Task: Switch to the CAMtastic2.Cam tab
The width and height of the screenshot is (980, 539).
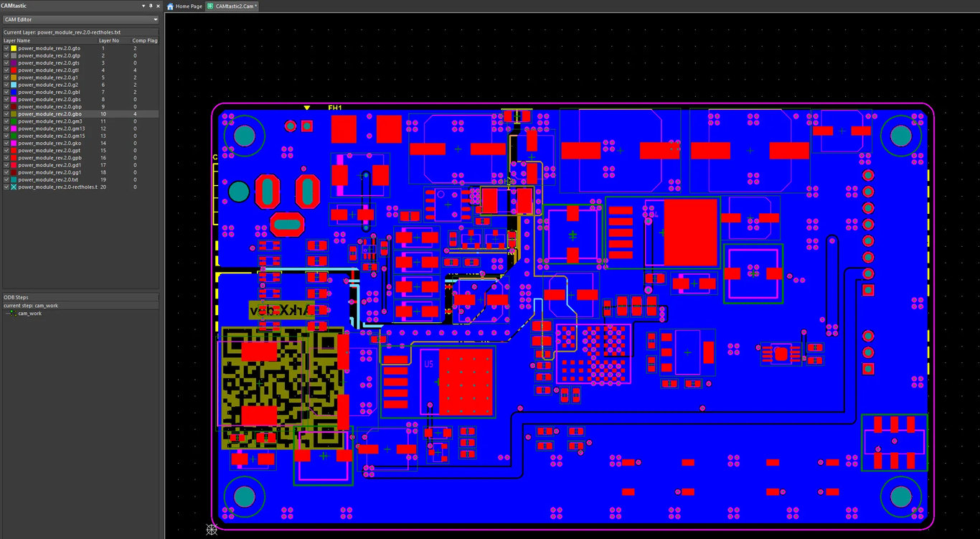Action: click(x=232, y=6)
